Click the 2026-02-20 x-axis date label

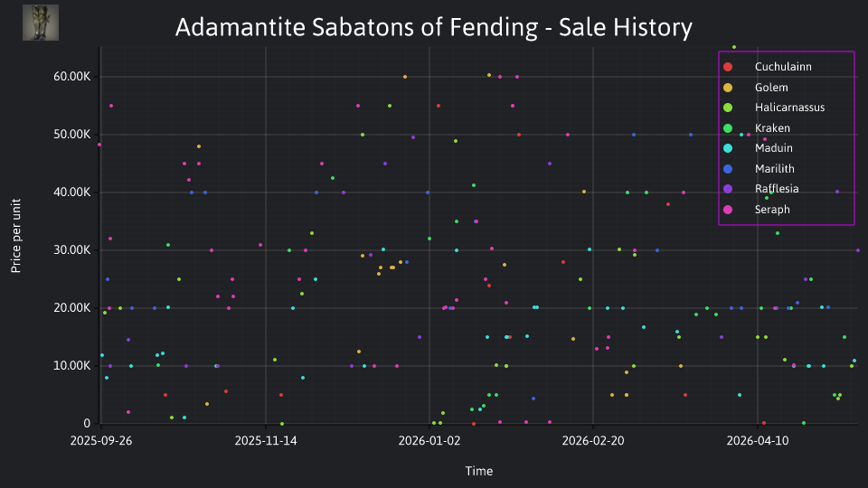tap(593, 441)
